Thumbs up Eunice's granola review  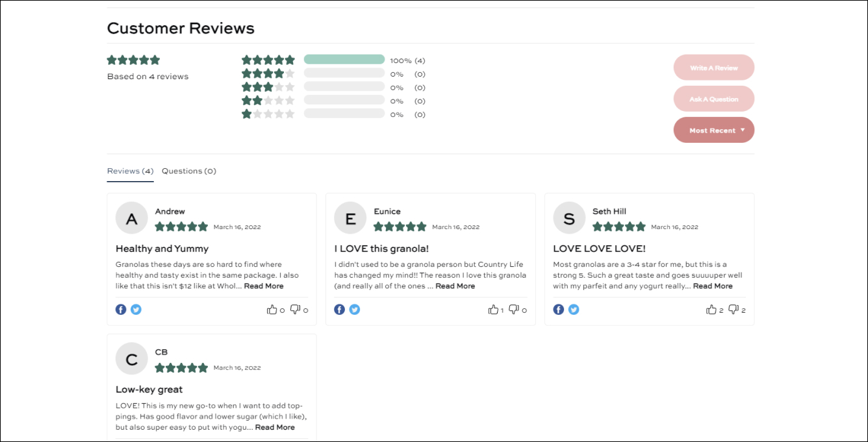click(493, 310)
